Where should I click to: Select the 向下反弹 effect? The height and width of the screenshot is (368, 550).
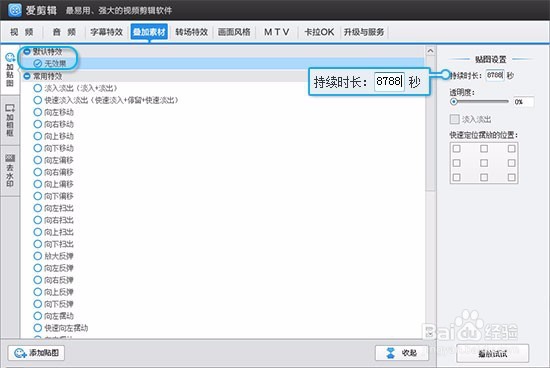click(x=54, y=304)
